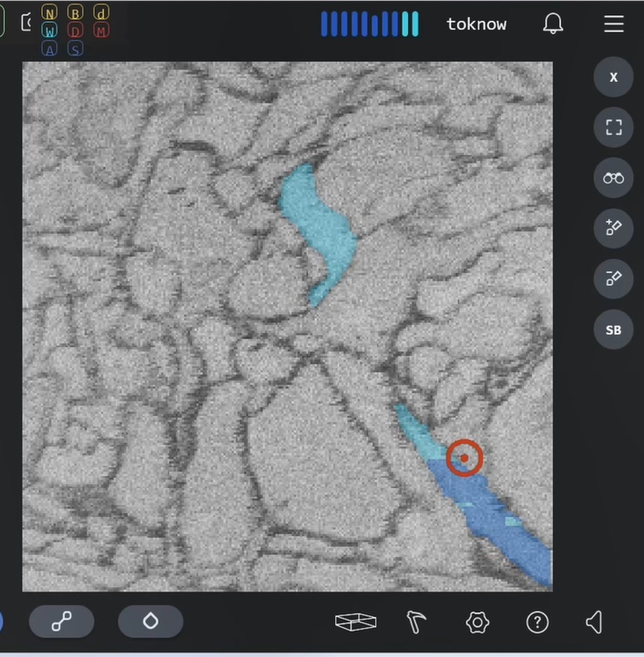Screen dimensions: 644x657
Task: Select the add-with-eraser brush tool
Action: pyautogui.click(x=614, y=228)
